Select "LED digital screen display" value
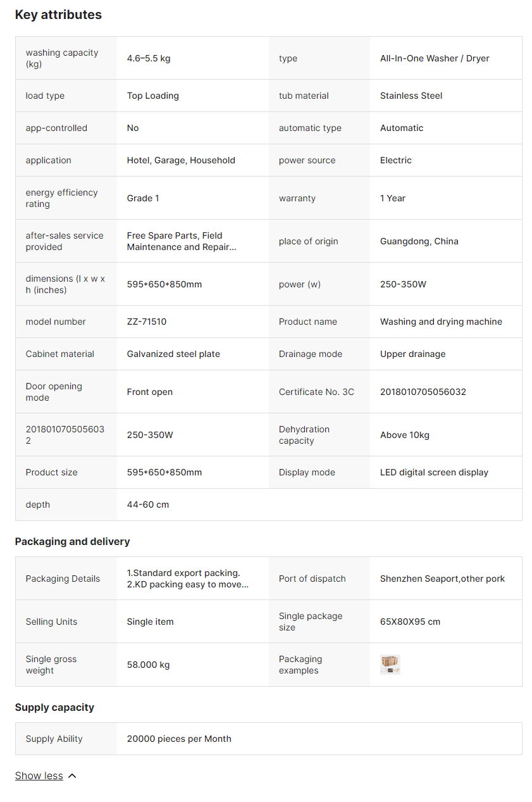Screen dimensions: 532x802 pyautogui.click(x=434, y=472)
